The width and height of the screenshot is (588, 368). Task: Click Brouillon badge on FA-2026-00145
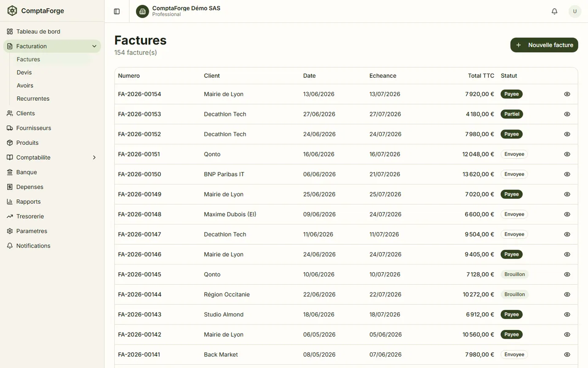514,274
